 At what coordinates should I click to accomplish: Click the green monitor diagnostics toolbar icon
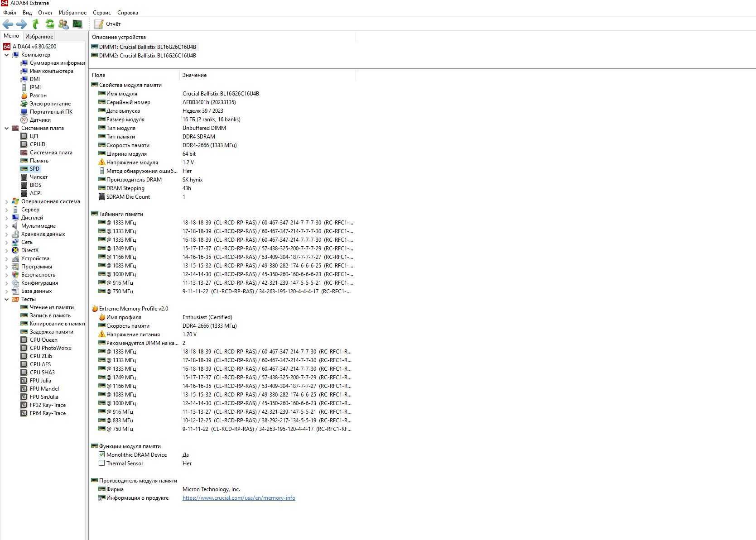(77, 24)
